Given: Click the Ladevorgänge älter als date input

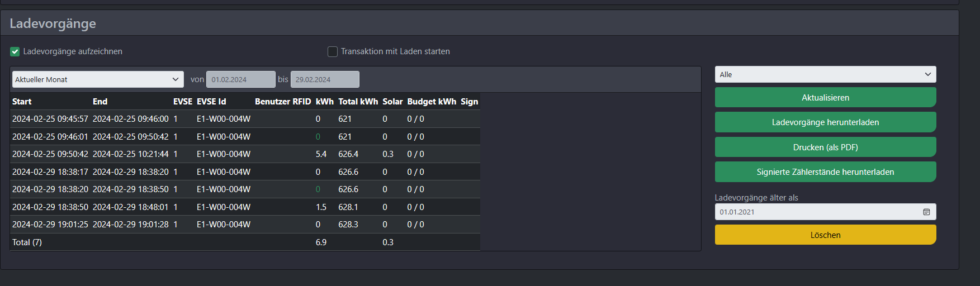Looking at the screenshot, I should coord(825,212).
